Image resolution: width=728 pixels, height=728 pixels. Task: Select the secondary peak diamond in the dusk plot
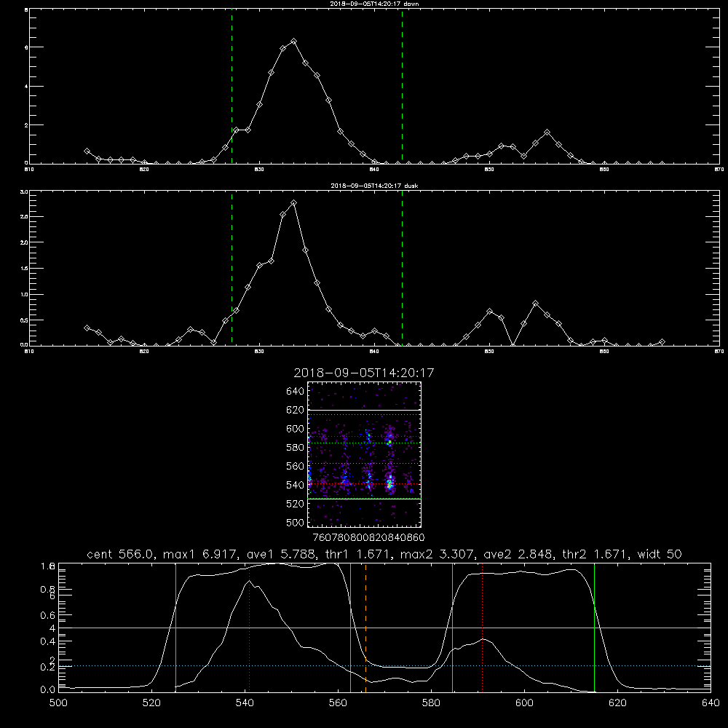coord(535,303)
